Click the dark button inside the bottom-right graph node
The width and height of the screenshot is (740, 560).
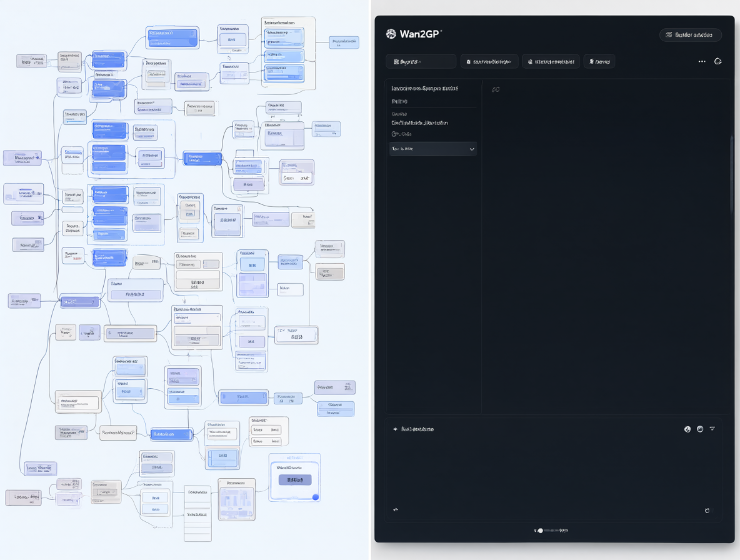(x=295, y=480)
